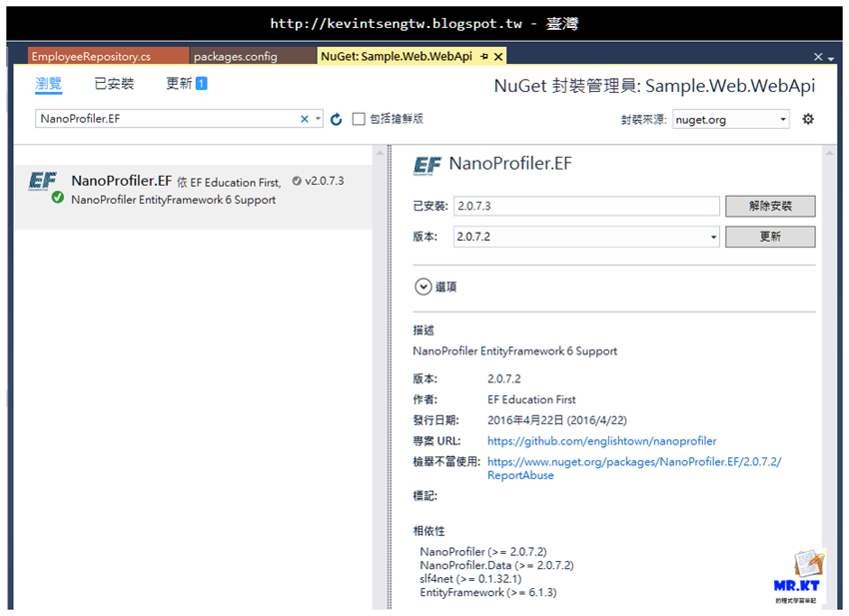
Task: Select NanoProfiler.EF package in results list
Action: pyautogui.click(x=194, y=197)
